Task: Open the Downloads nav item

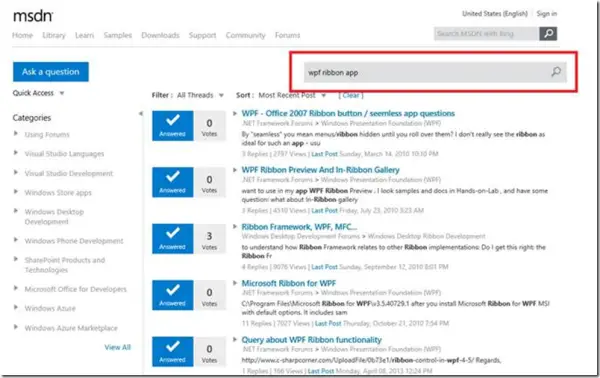Action: point(160,35)
